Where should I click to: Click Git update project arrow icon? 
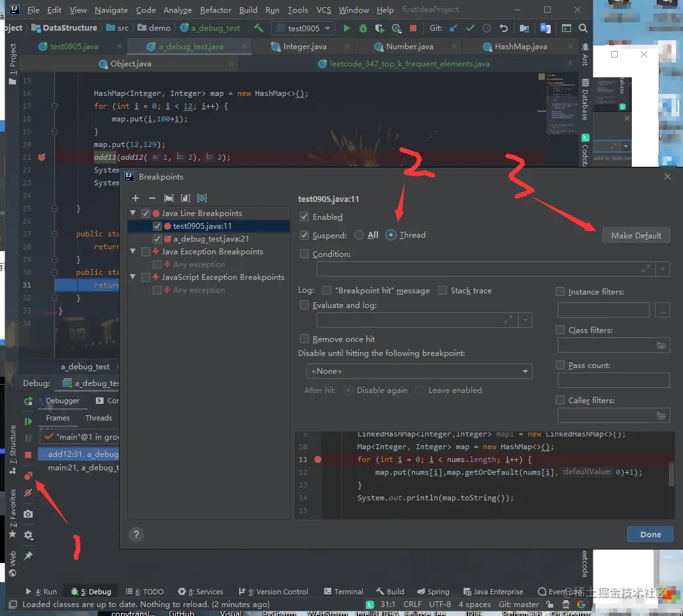pos(453,28)
